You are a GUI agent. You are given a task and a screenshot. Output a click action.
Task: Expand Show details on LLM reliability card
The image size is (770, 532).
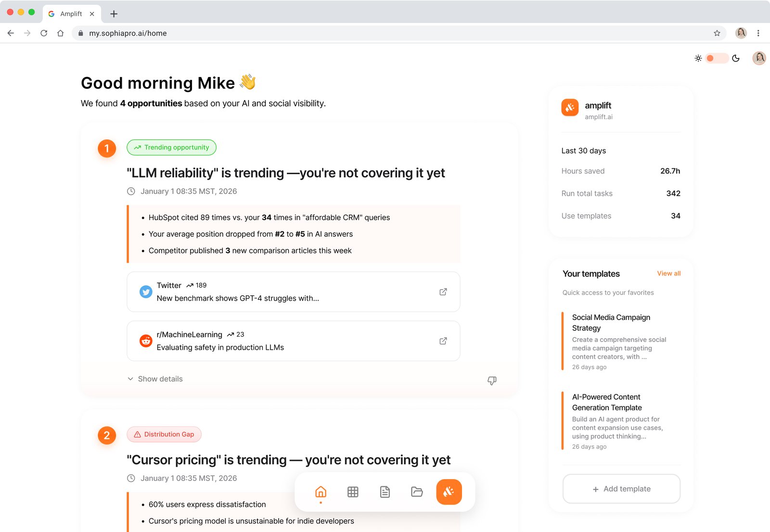tap(155, 379)
